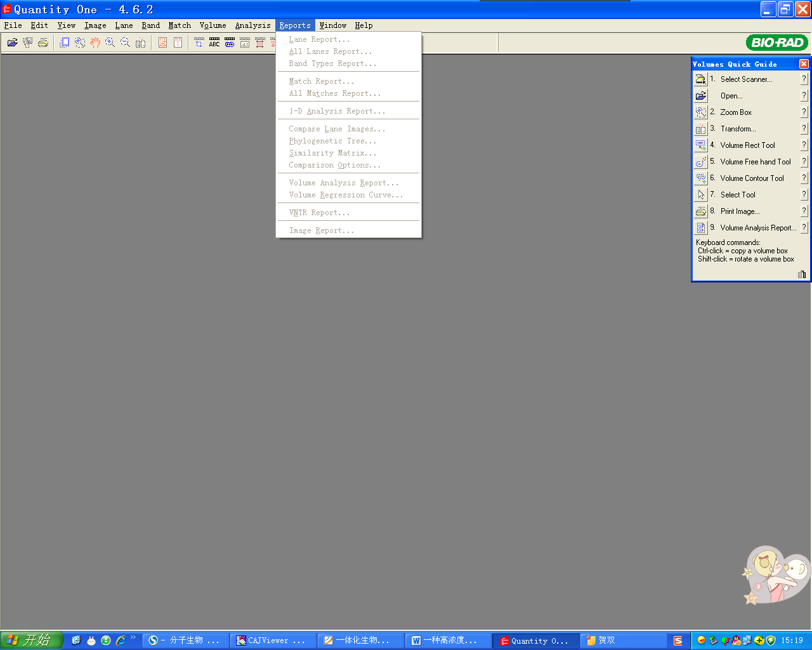The height and width of the screenshot is (650, 812).
Task: Switch to the Word document taskbar button
Action: (449, 640)
